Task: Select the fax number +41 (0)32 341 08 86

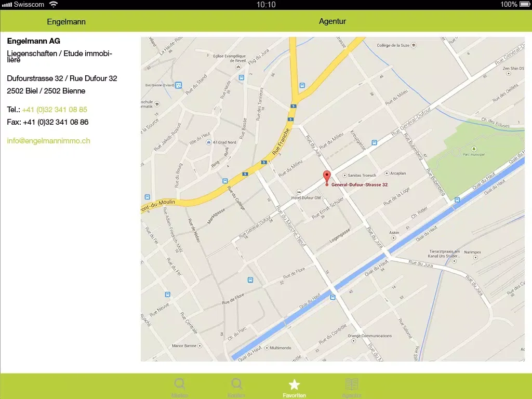Action: click(x=56, y=122)
